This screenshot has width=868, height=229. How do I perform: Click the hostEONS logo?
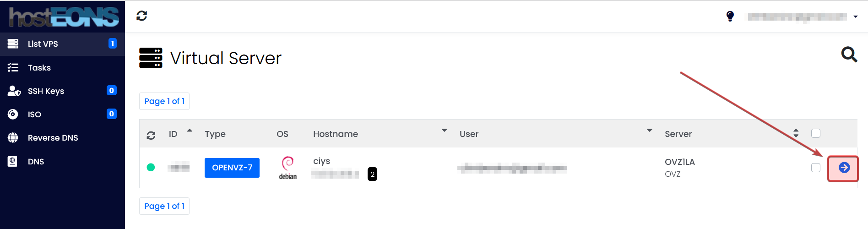pyautogui.click(x=64, y=17)
